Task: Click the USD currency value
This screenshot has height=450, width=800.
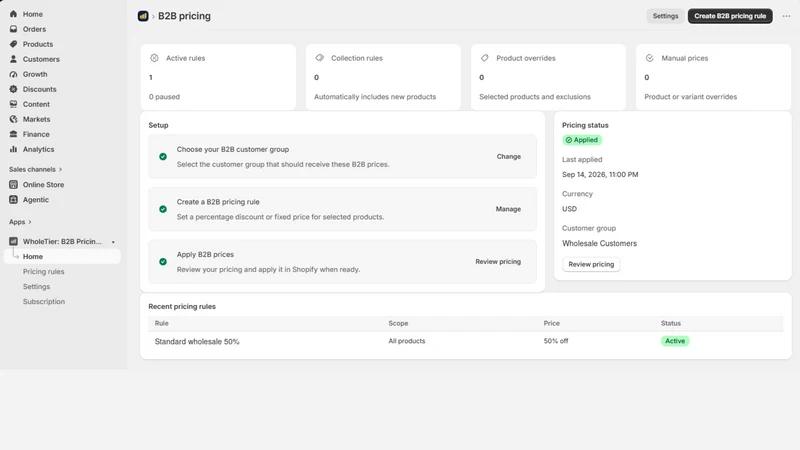Action: pos(569,209)
